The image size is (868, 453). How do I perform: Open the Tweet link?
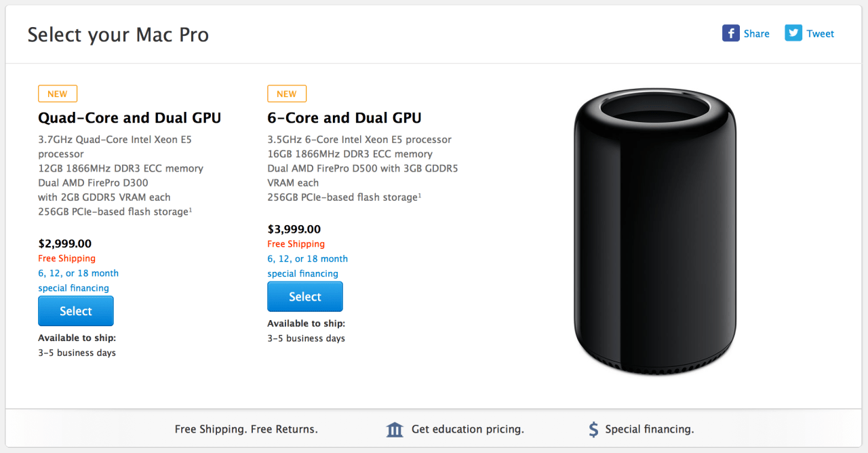pyautogui.click(x=820, y=34)
